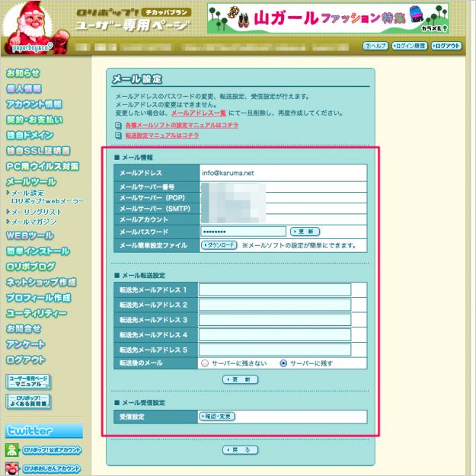Click the paperboy&co gnome logo
This screenshot has width=476, height=476.
point(34,28)
